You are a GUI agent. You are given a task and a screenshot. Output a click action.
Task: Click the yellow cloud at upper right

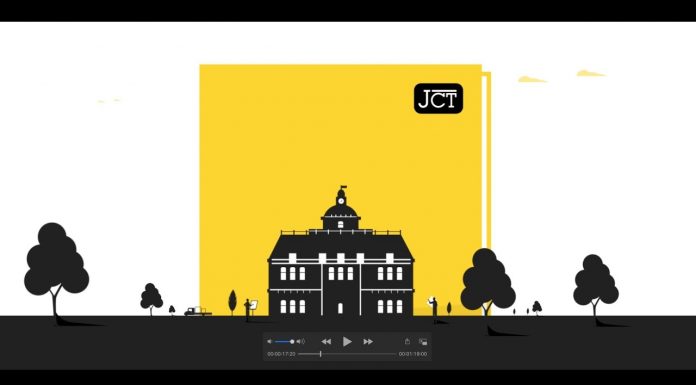590,73
